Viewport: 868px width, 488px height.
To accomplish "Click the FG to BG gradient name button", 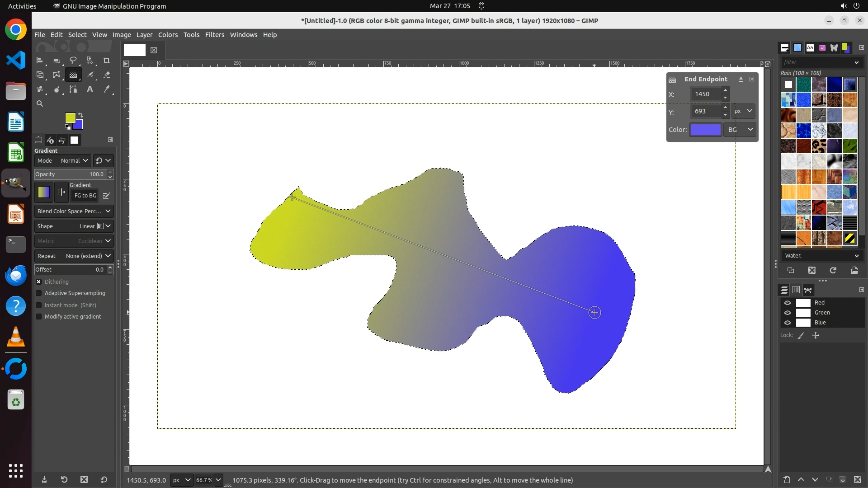I will [85, 196].
